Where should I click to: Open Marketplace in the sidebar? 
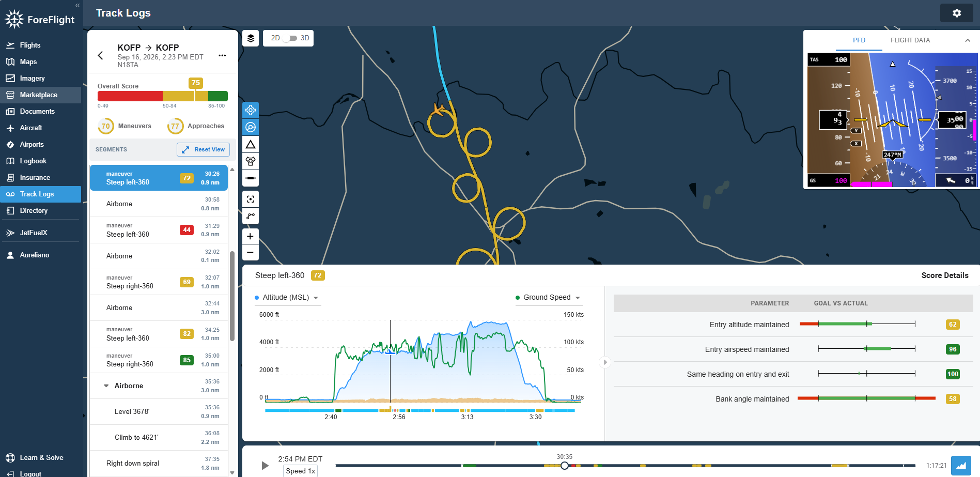(40, 95)
